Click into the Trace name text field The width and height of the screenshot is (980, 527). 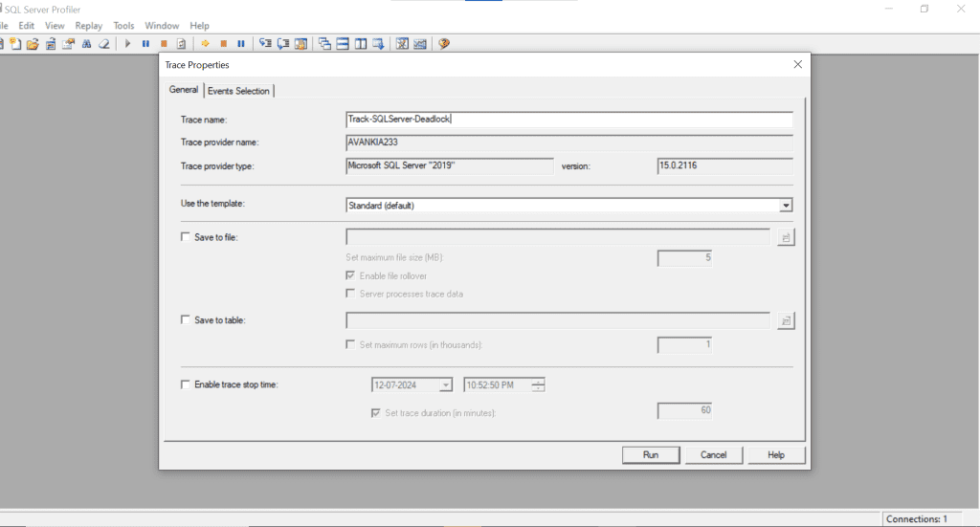pyautogui.click(x=568, y=120)
